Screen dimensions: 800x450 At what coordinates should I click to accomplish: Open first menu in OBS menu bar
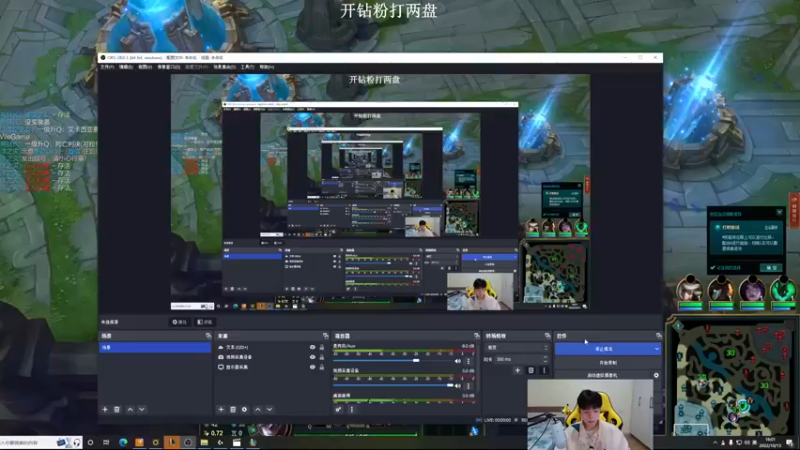point(107,67)
